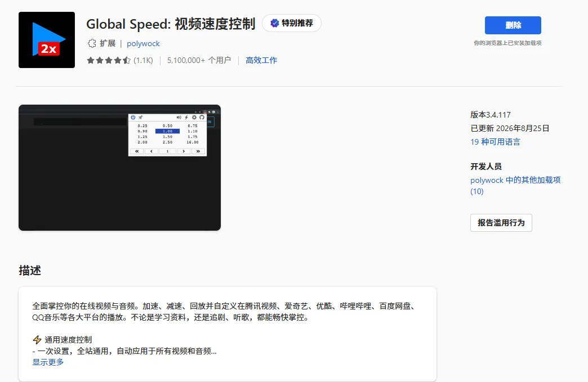The height and width of the screenshot is (382, 588).
Task: Click the puzzle-piece extension type icon
Action: click(92, 43)
